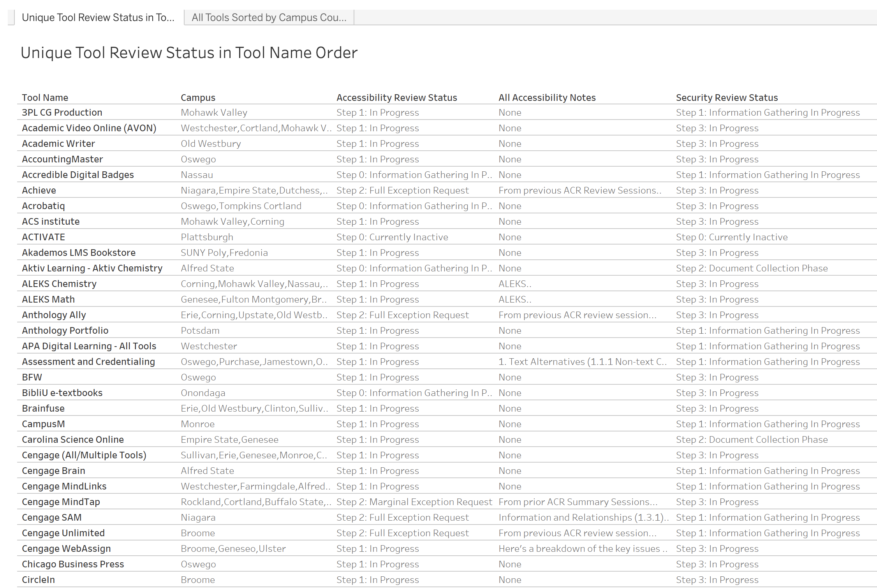The image size is (877, 588).
Task: Click AccountingMaster in the tool list
Action: (62, 159)
